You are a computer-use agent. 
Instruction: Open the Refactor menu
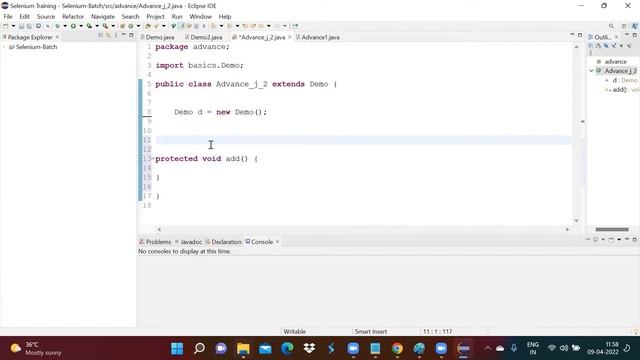pos(73,16)
